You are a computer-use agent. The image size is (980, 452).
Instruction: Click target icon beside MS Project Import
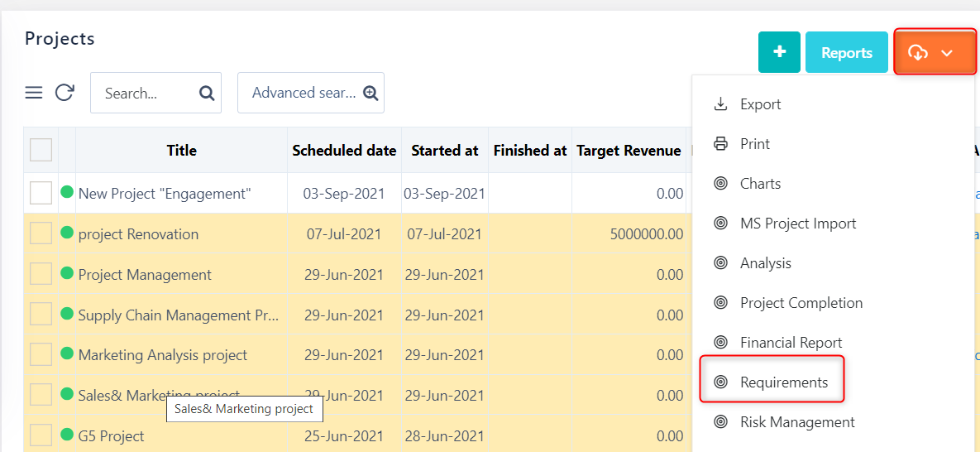tap(720, 224)
